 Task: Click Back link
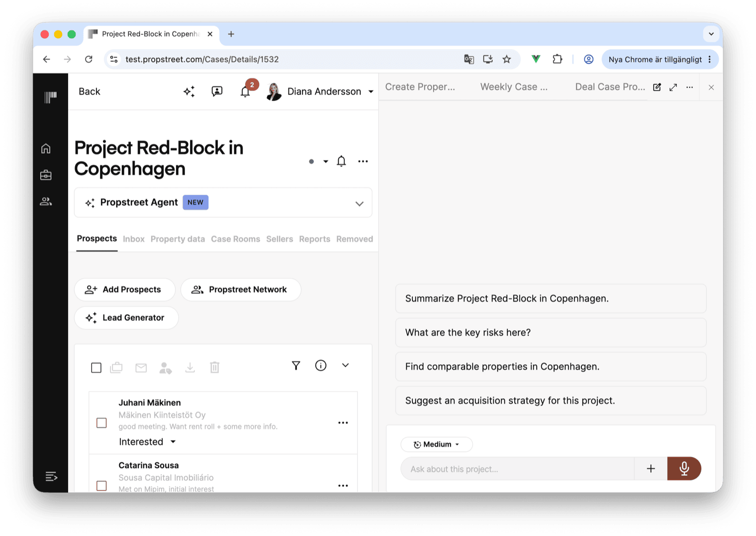coord(90,92)
